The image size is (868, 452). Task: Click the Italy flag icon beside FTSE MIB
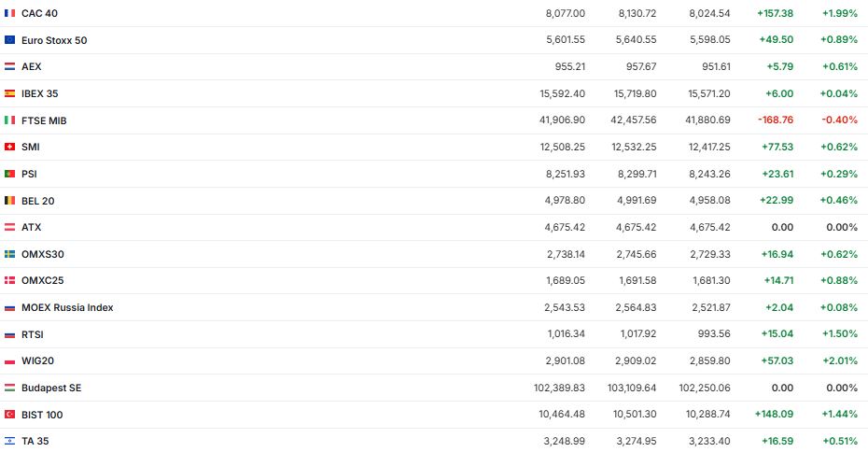[9, 120]
